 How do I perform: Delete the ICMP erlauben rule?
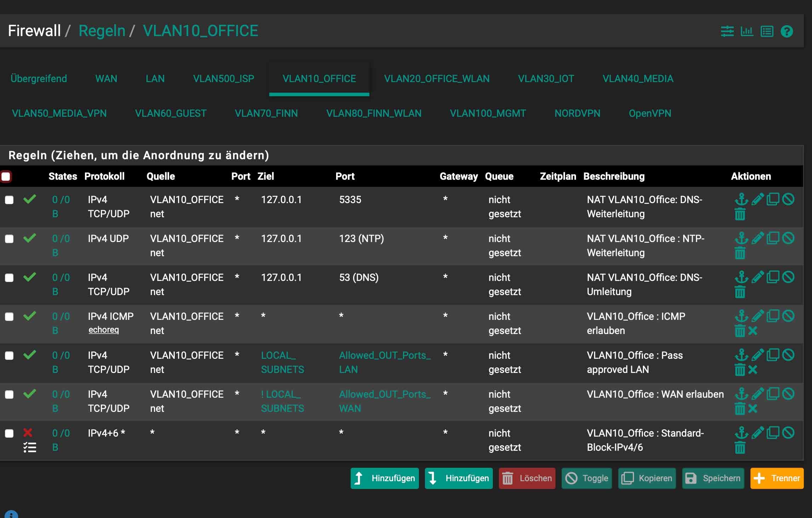[x=740, y=331]
